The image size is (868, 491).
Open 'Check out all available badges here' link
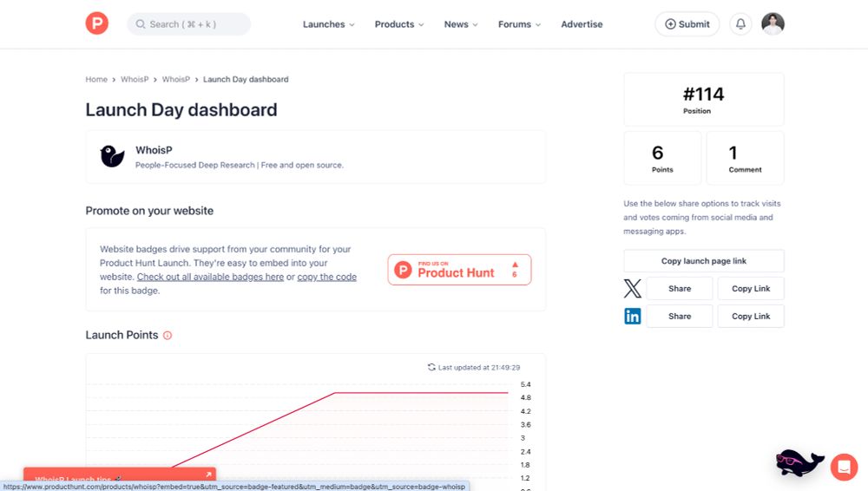pos(210,277)
